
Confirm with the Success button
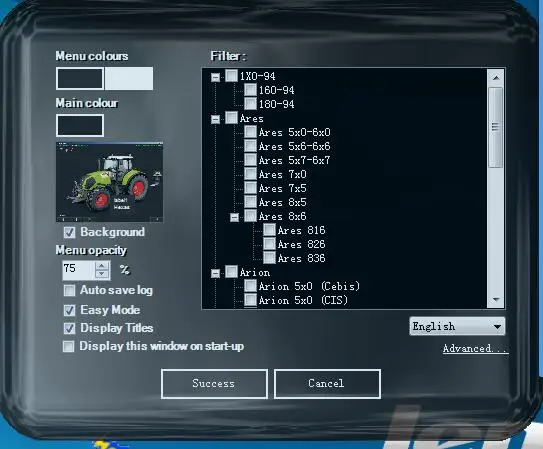tap(214, 384)
